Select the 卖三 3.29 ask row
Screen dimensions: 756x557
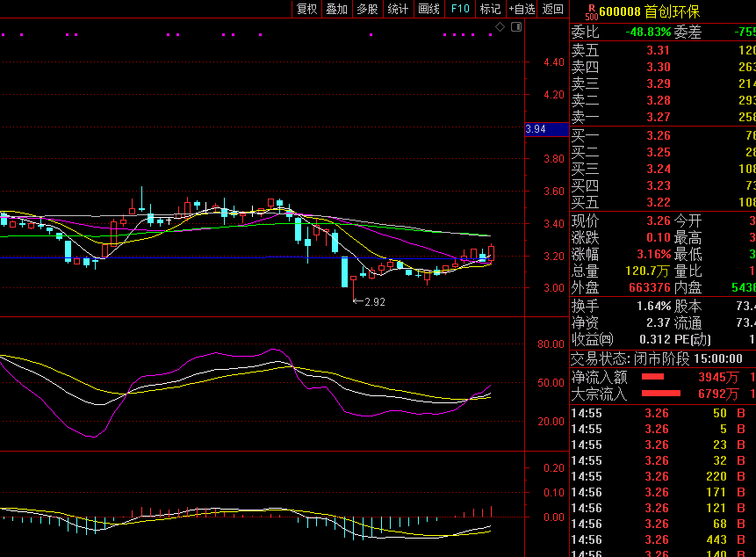[663, 84]
